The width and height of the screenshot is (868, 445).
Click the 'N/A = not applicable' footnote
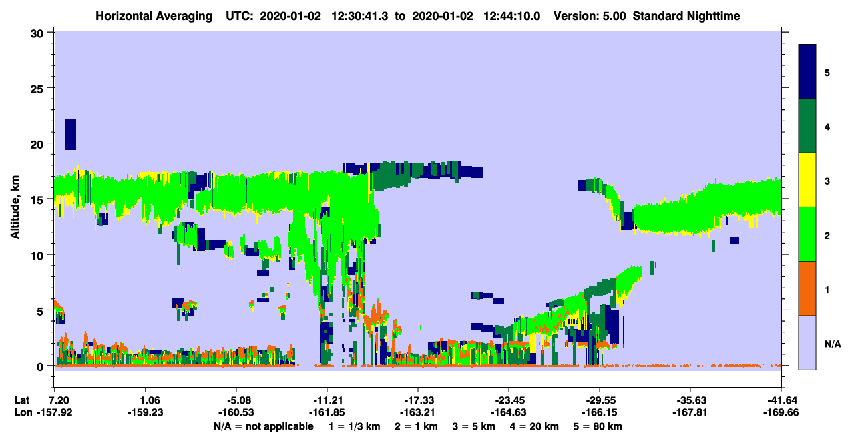coord(264,426)
